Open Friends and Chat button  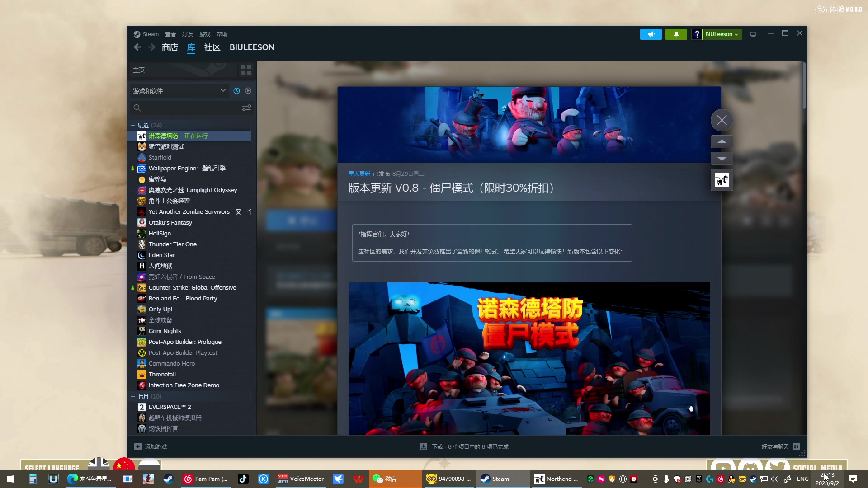coord(781,446)
